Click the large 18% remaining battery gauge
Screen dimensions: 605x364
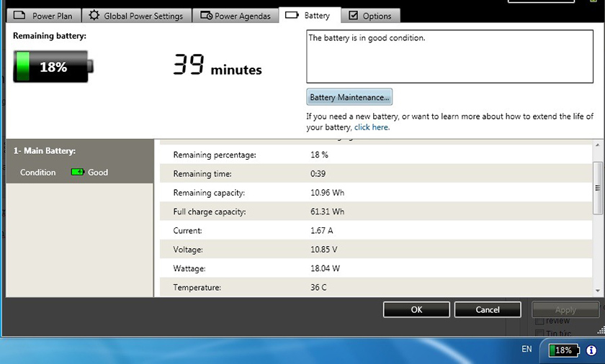pos(50,67)
